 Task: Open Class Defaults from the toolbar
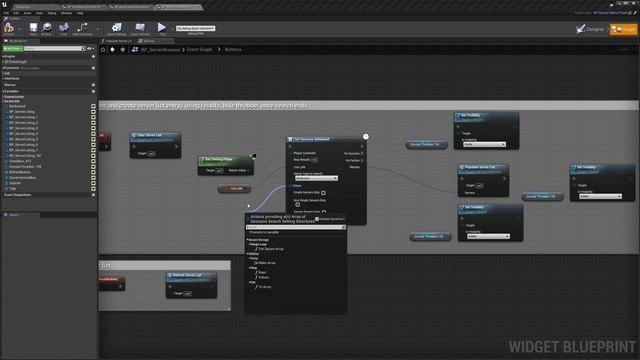140,28
